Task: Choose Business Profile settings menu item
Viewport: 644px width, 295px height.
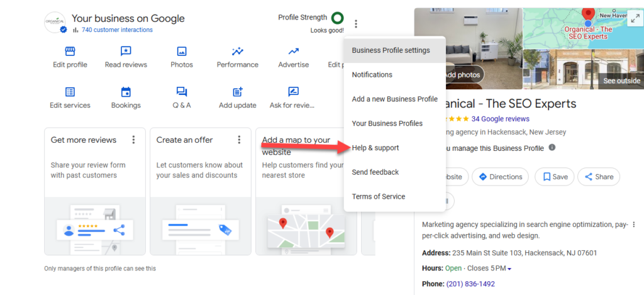Action: (391, 50)
